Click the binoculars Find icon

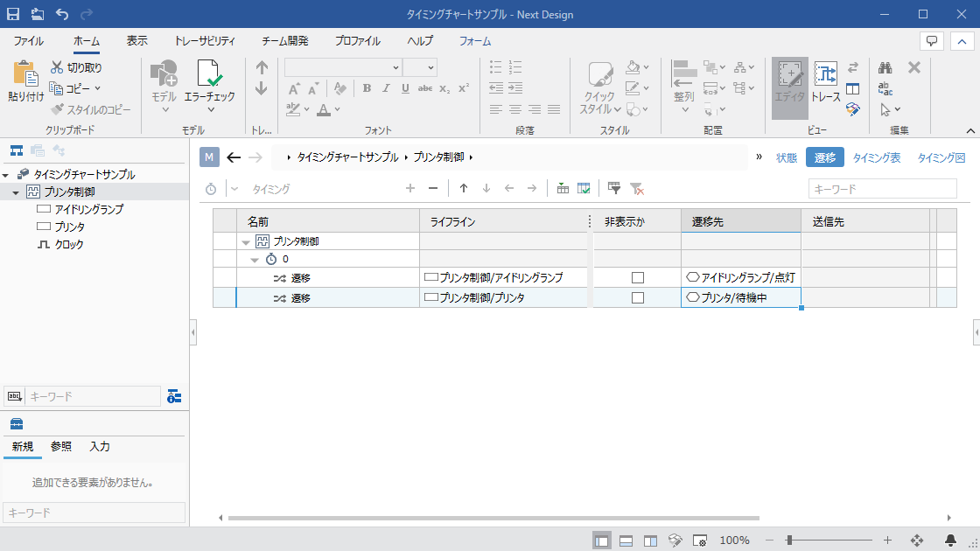pos(885,67)
